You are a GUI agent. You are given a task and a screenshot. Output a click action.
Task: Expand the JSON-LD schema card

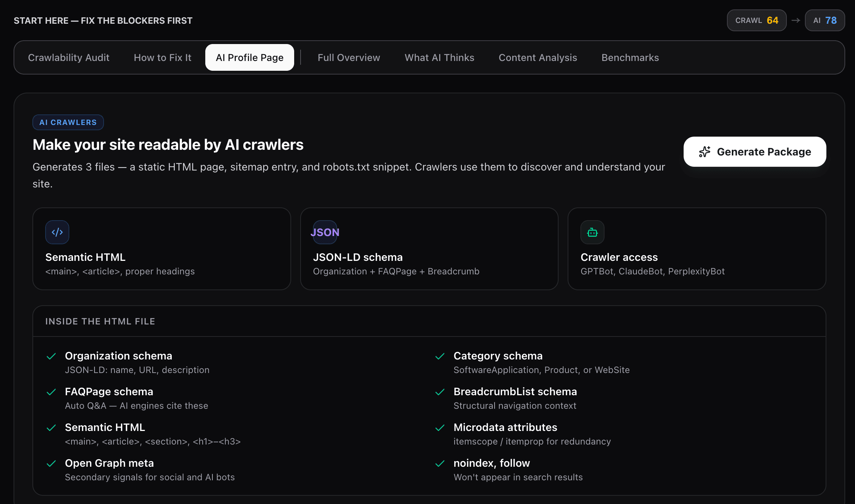(x=429, y=249)
